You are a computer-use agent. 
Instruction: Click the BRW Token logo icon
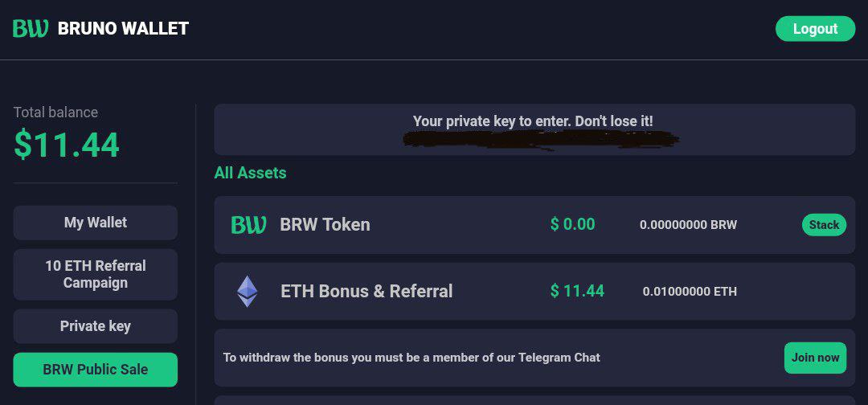(248, 225)
